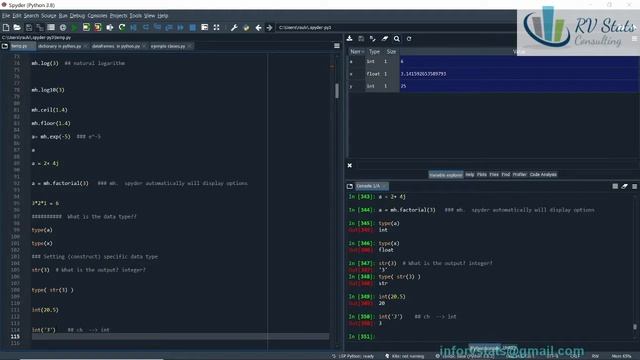
Task: Refresh variables icon in Variable explorer
Action: click(409, 39)
